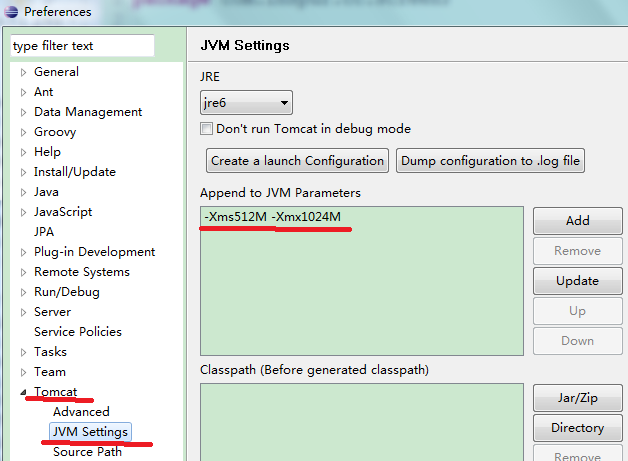Select Plug-in Development entry

pos(94,252)
